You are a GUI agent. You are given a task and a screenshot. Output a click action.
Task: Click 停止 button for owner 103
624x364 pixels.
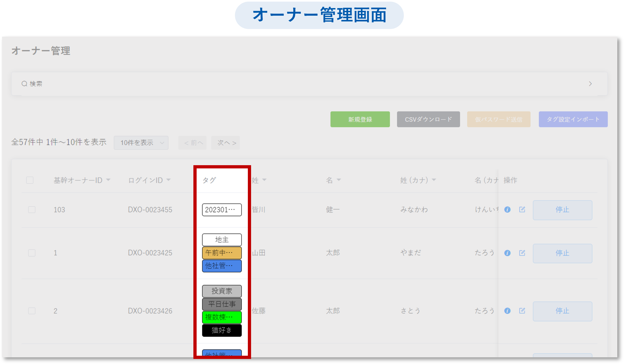pyautogui.click(x=562, y=210)
